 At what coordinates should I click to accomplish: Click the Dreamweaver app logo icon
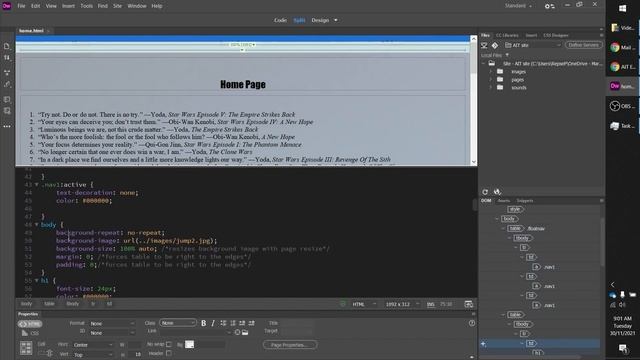pyautogui.click(x=7, y=6)
